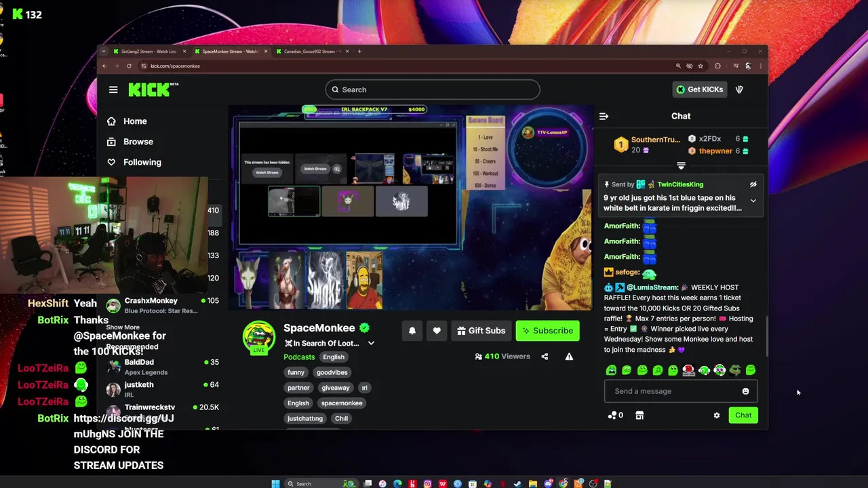Reload the page
The image size is (868, 488).
[x=129, y=66]
